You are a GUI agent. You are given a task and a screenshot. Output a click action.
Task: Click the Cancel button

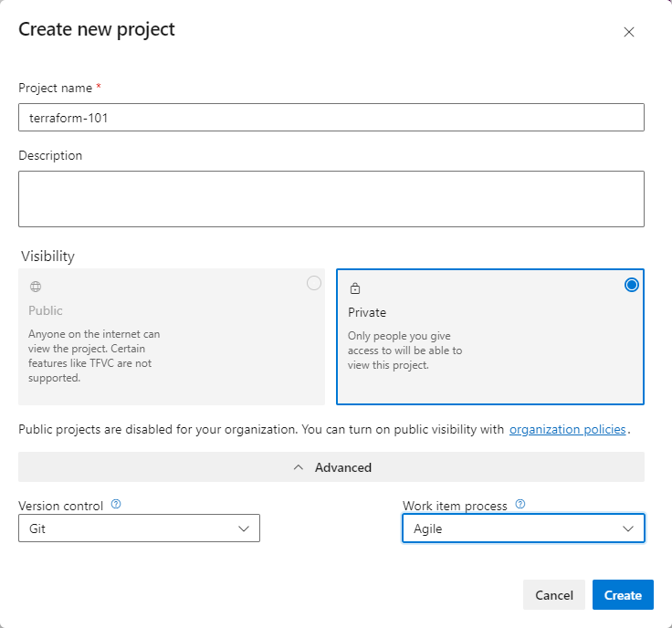553,595
